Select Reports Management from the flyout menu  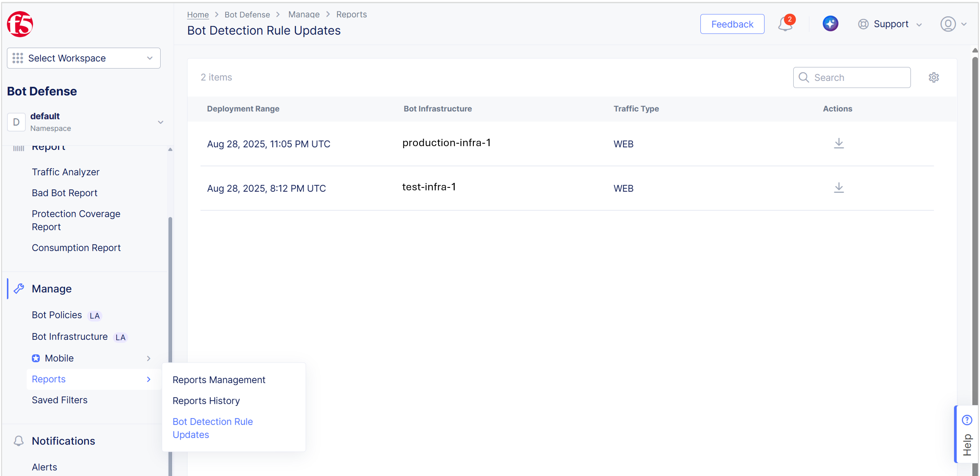pos(219,379)
